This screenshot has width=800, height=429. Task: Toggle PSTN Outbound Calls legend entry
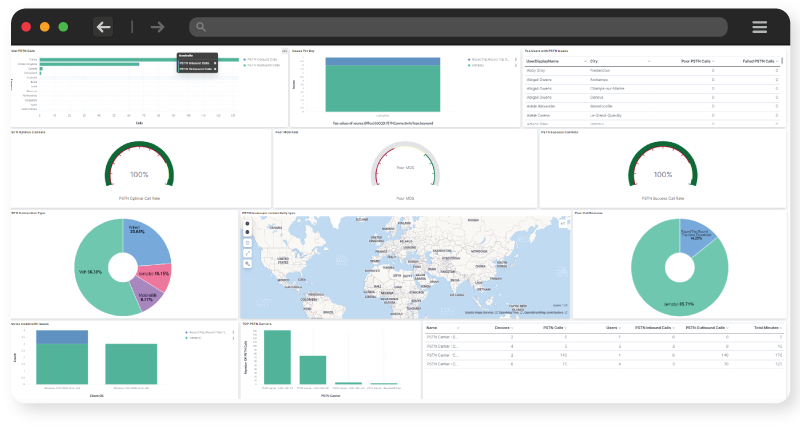pos(262,65)
